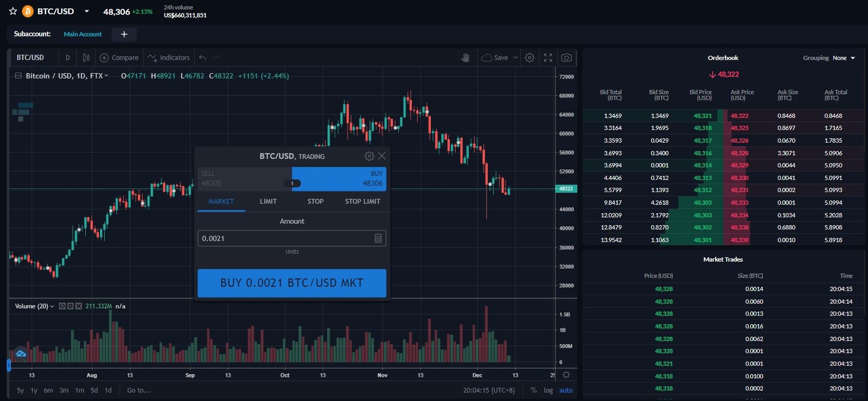This screenshot has width=868, height=401.
Task: Undo the last chart action
Action: [x=202, y=57]
